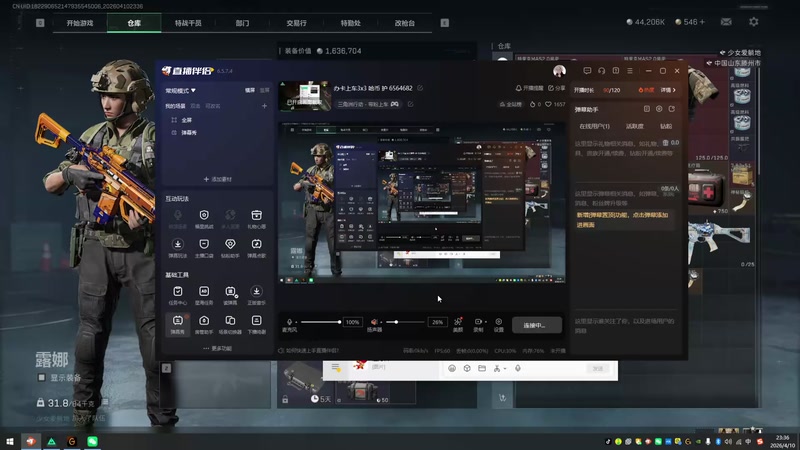Click the 全站榜 ranking button
This screenshot has width=800, height=450.
510,104
